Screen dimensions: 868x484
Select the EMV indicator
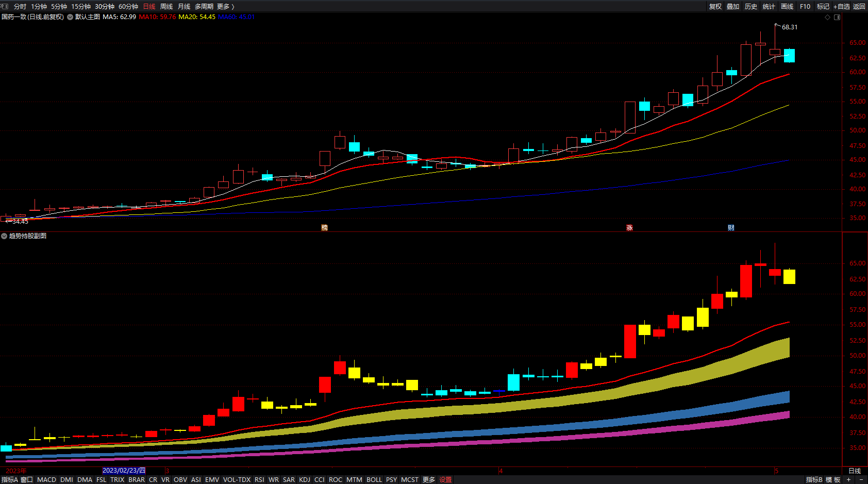click(x=212, y=479)
